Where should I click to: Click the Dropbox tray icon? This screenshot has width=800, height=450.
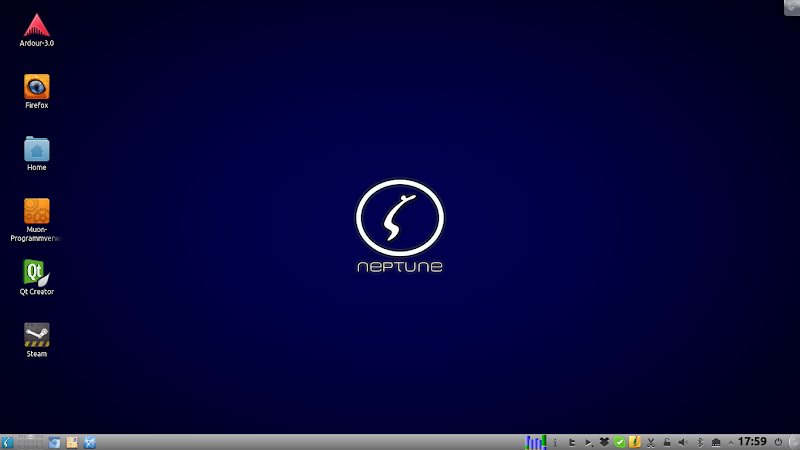604,441
